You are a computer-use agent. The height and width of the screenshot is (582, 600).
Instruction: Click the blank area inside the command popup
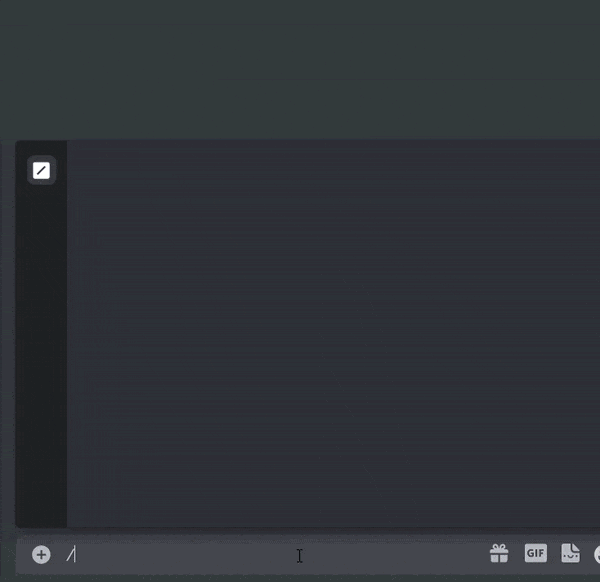(333, 334)
